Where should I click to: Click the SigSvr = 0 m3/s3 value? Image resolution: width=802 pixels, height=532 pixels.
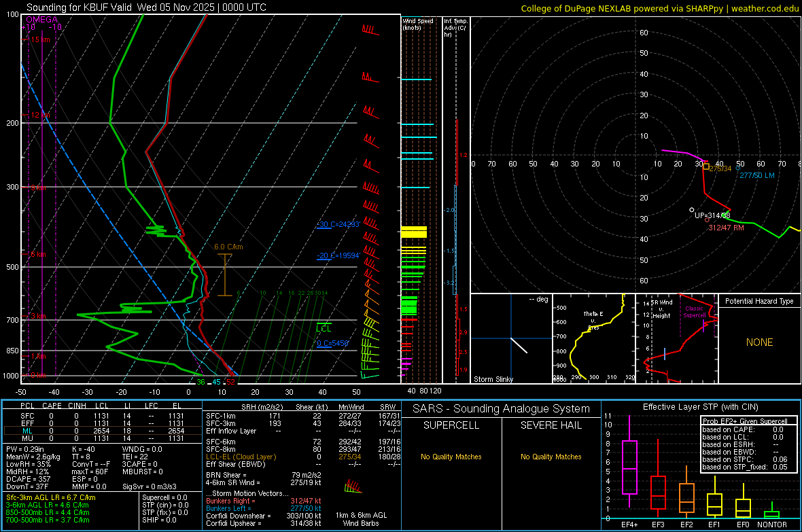coord(150,486)
